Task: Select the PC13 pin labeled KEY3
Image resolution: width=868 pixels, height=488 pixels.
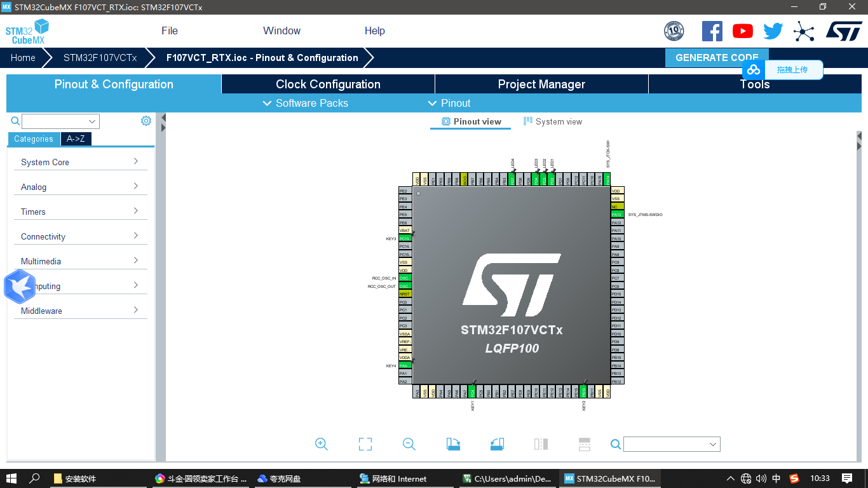Action: pyautogui.click(x=405, y=238)
